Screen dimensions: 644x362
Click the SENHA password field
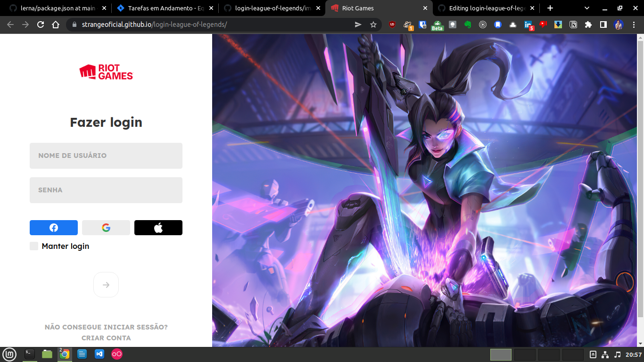tap(106, 190)
